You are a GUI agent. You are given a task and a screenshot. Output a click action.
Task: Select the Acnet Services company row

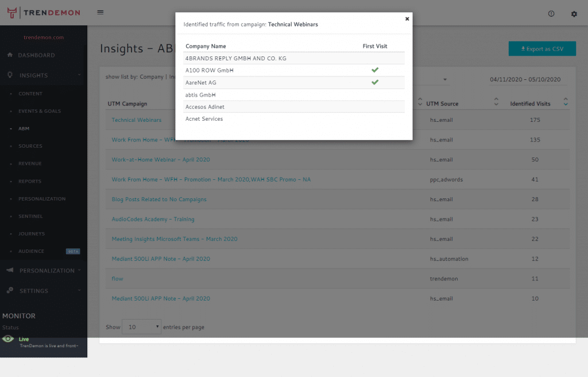[294, 118]
